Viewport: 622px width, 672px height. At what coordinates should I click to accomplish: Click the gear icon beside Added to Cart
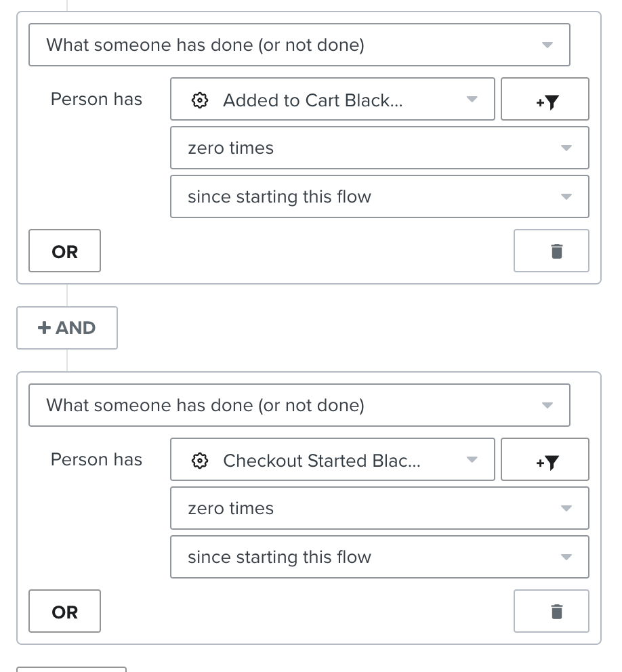[199, 100]
